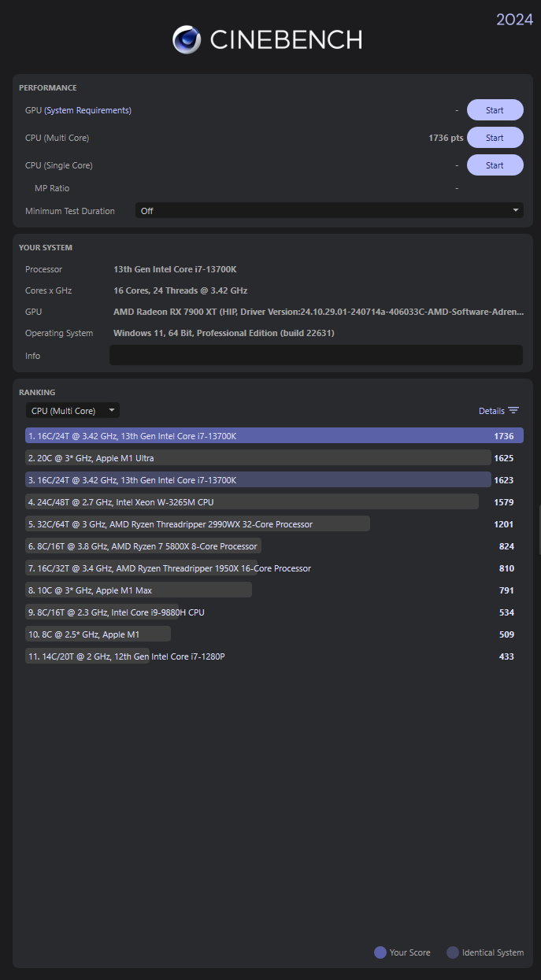Click the AMD Radeon RX 7900 XT GPU text
The height and width of the screenshot is (980, 541).
(x=318, y=312)
